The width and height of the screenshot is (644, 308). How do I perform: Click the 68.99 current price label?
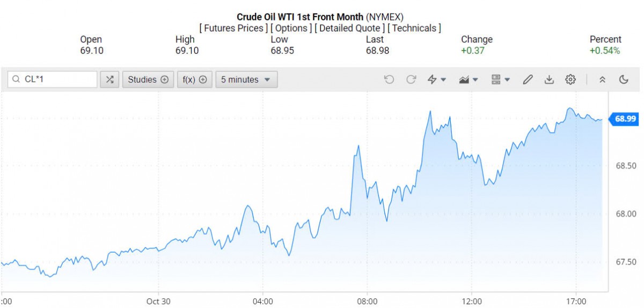coord(625,119)
